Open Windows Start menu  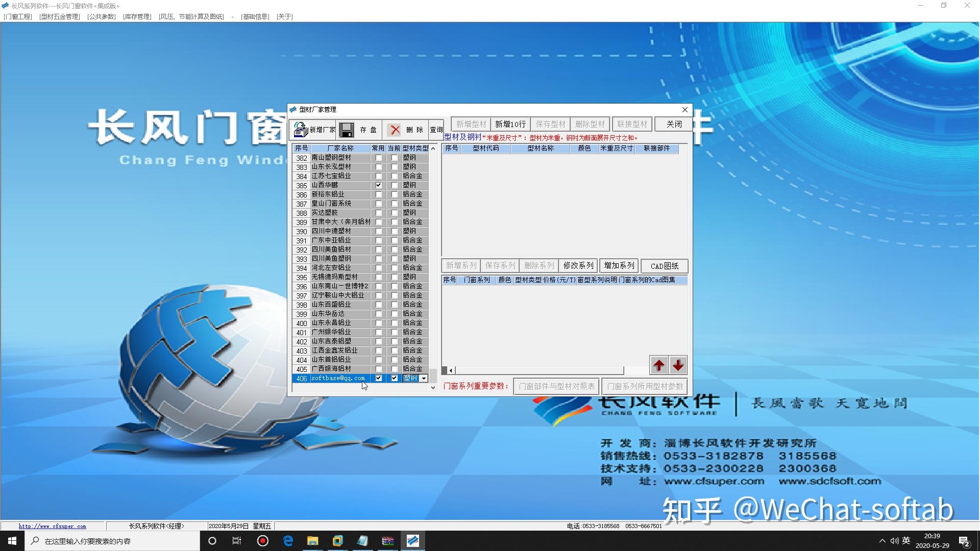click(12, 541)
